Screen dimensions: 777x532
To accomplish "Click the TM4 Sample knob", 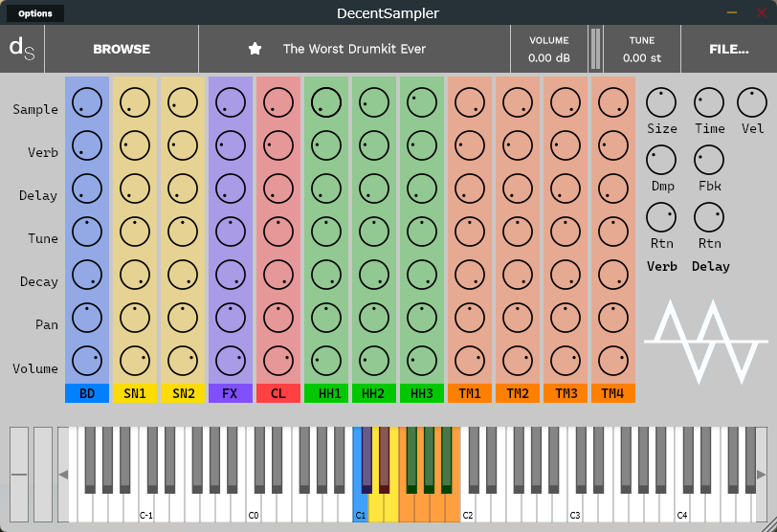I will [613, 102].
